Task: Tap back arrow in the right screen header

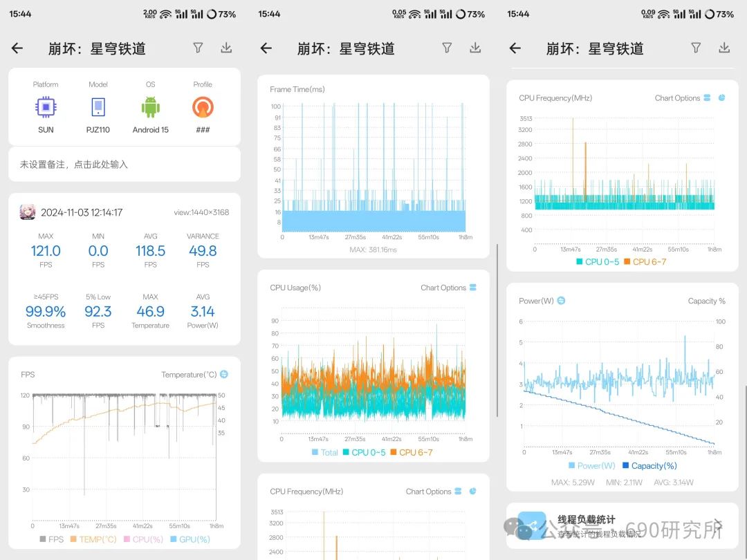Action: click(x=515, y=48)
